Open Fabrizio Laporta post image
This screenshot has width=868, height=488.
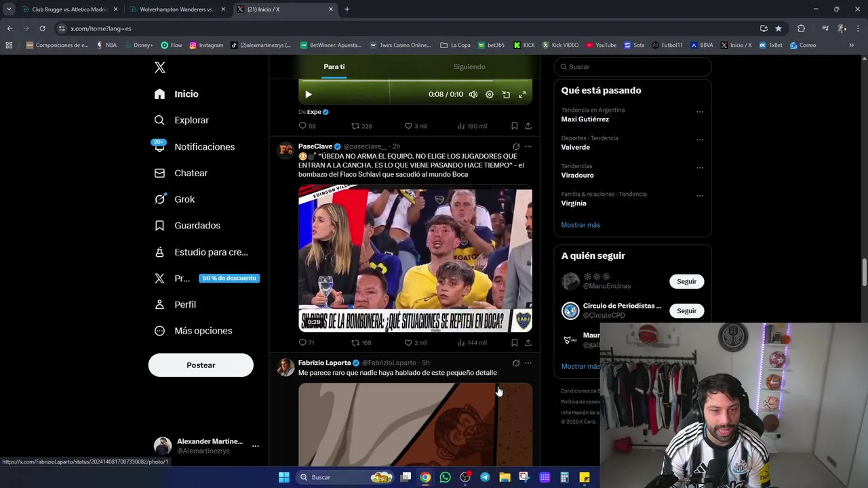(x=415, y=424)
